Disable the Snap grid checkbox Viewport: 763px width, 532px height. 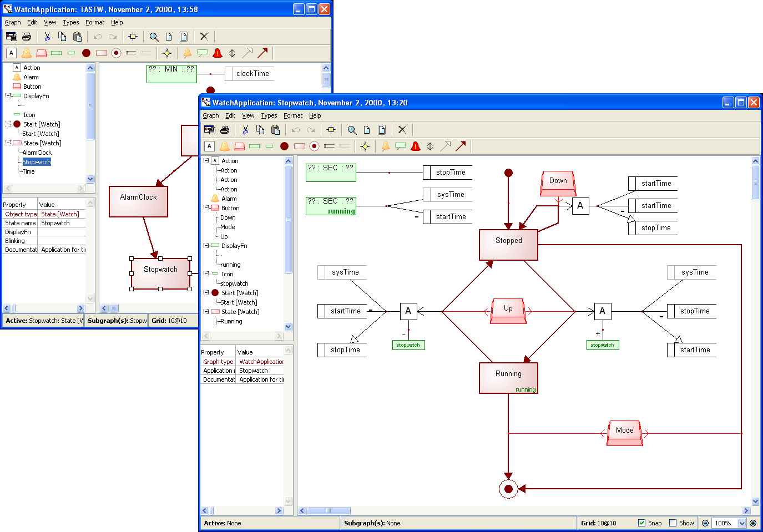pos(642,523)
